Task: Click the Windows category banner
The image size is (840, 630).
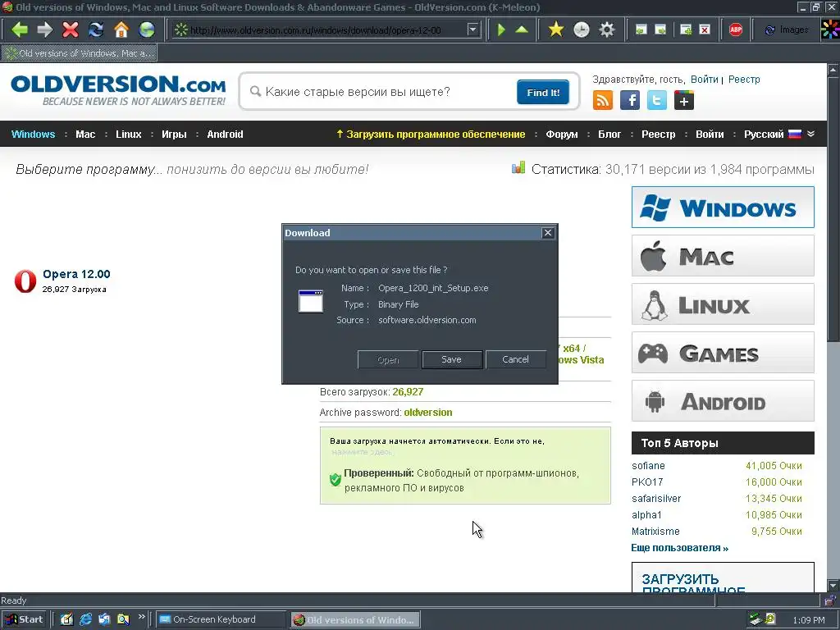Action: pos(723,208)
